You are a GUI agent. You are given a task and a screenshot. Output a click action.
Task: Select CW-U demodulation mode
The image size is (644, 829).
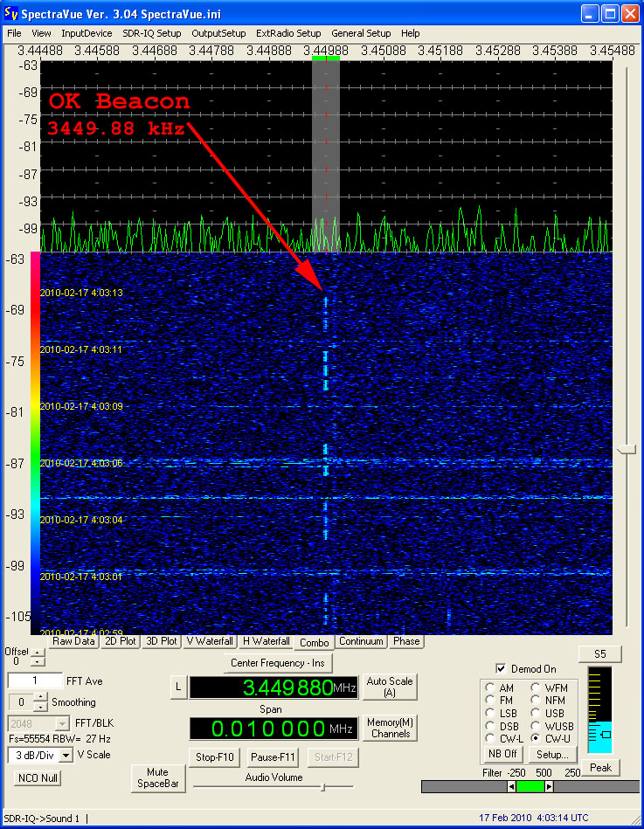(x=536, y=739)
